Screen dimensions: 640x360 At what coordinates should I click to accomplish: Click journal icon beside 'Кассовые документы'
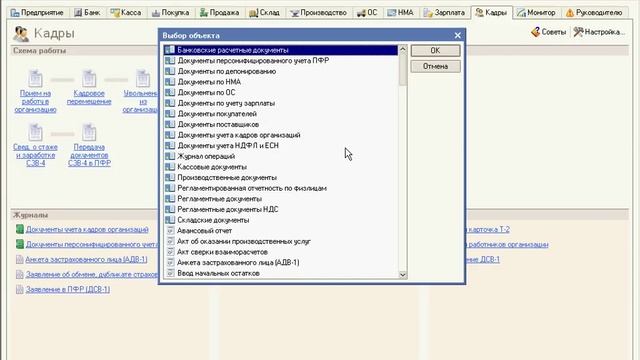[x=170, y=167]
